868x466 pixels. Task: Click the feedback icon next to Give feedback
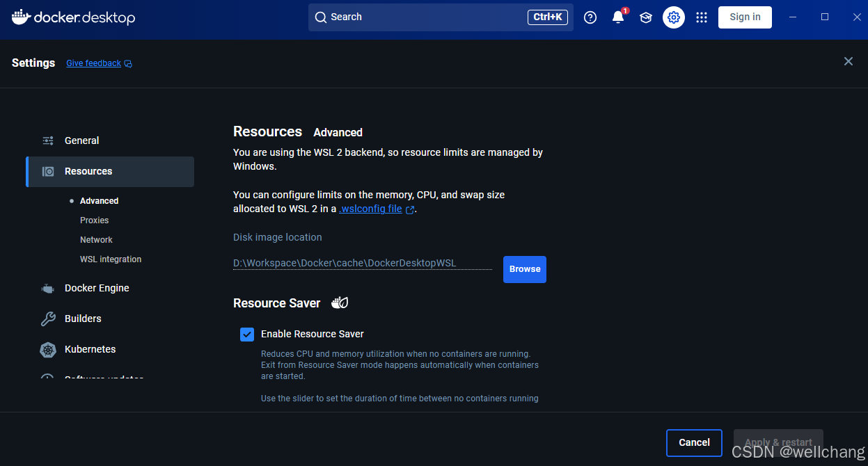(x=128, y=64)
